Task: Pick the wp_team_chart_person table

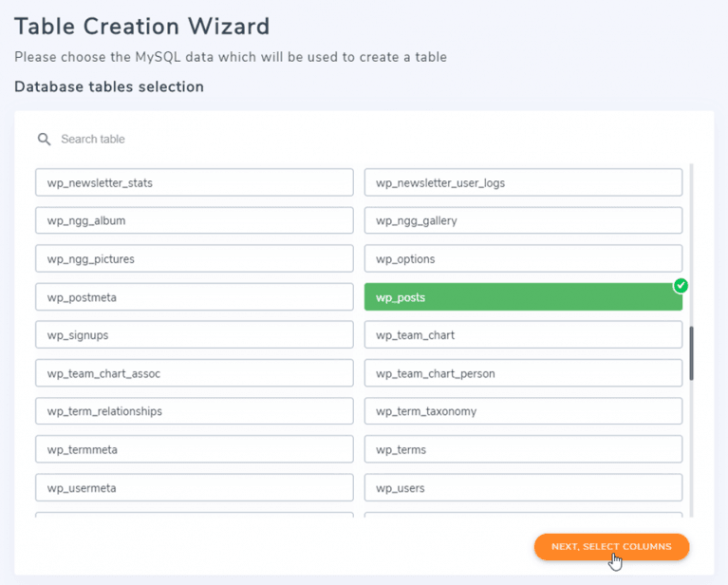Action: point(523,373)
